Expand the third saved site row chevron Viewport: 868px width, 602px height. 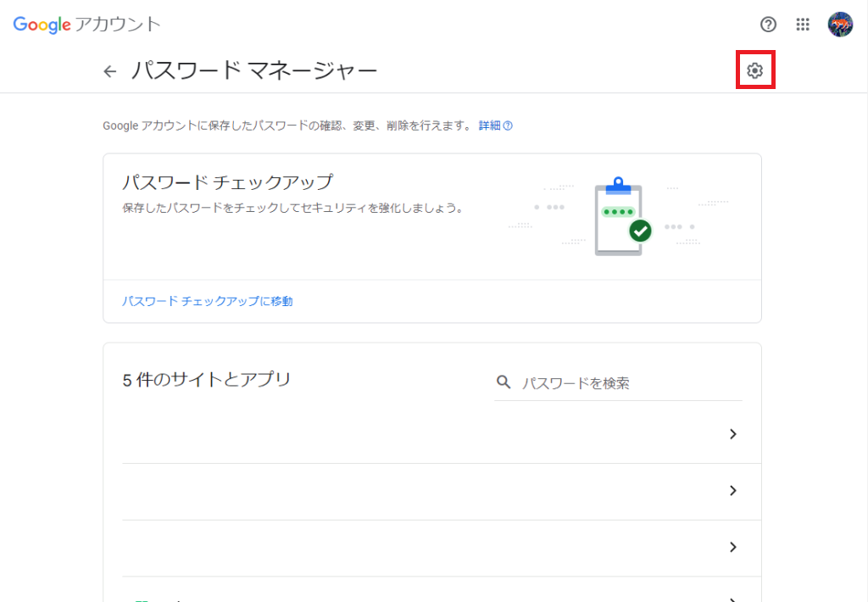coord(733,547)
